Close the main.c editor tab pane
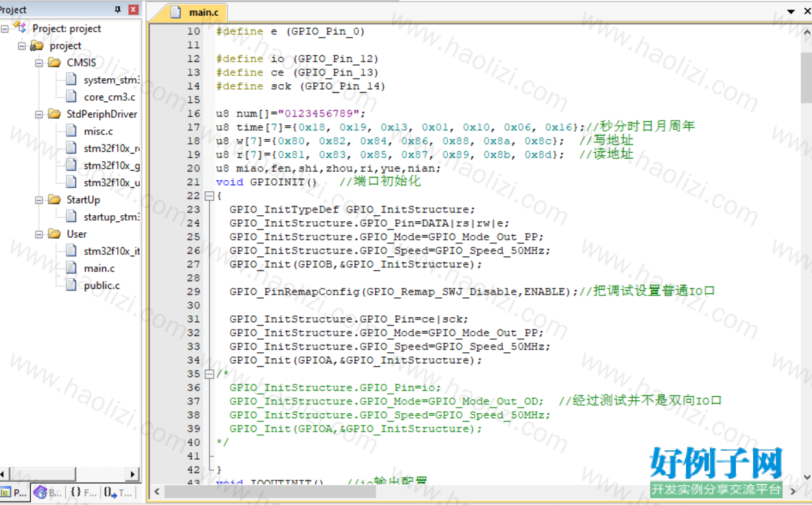This screenshot has width=812, height=505. coord(807,11)
